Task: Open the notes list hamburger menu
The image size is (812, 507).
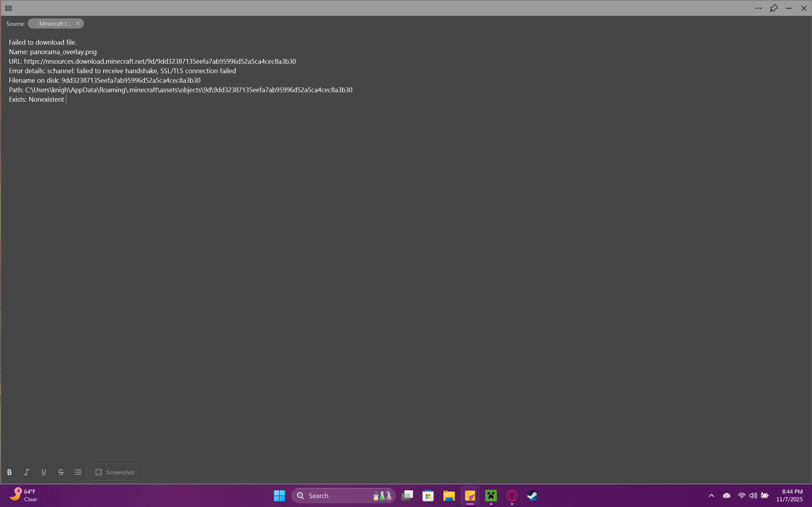Action: coord(9,8)
